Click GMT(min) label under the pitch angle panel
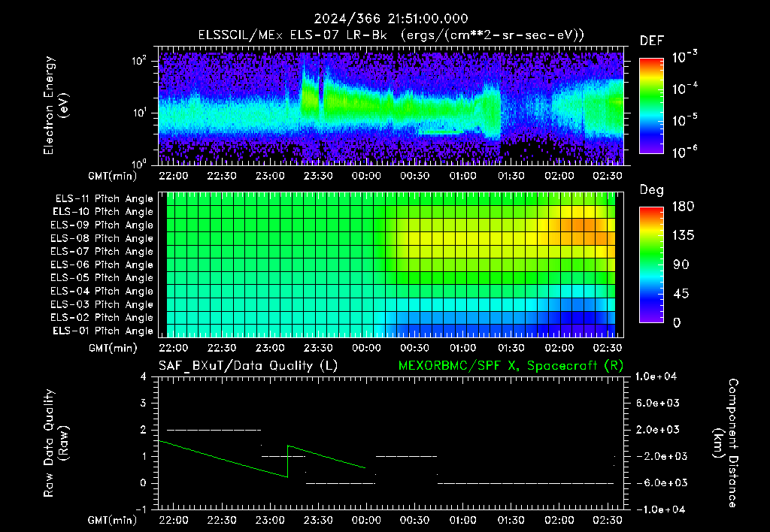 (x=113, y=348)
